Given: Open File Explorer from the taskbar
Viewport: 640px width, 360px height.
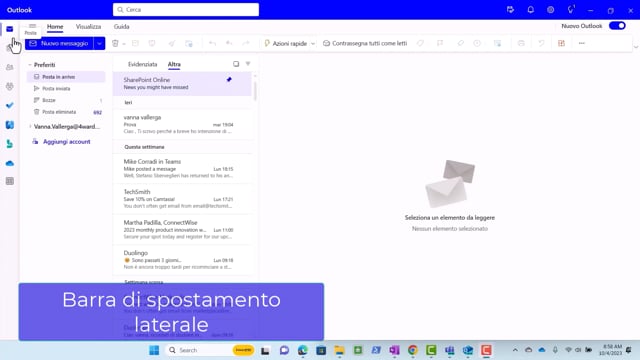Looking at the screenshot, I should click(x=340, y=350).
